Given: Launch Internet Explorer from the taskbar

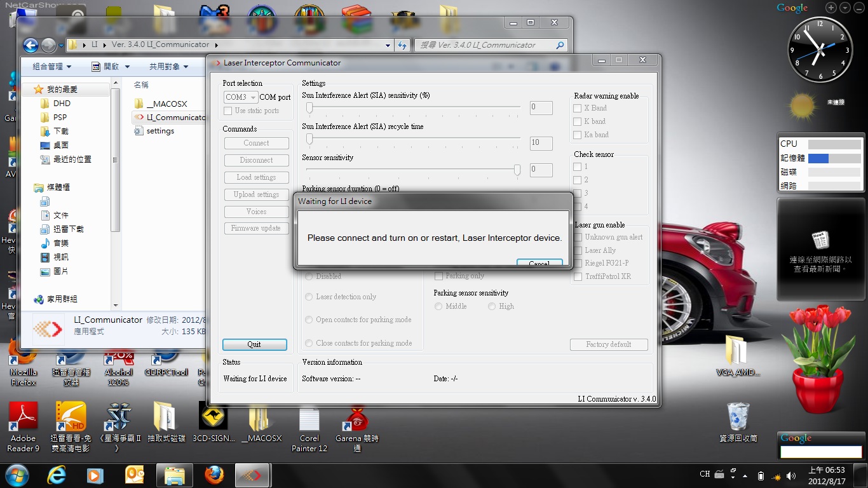Looking at the screenshot, I should coord(57,475).
